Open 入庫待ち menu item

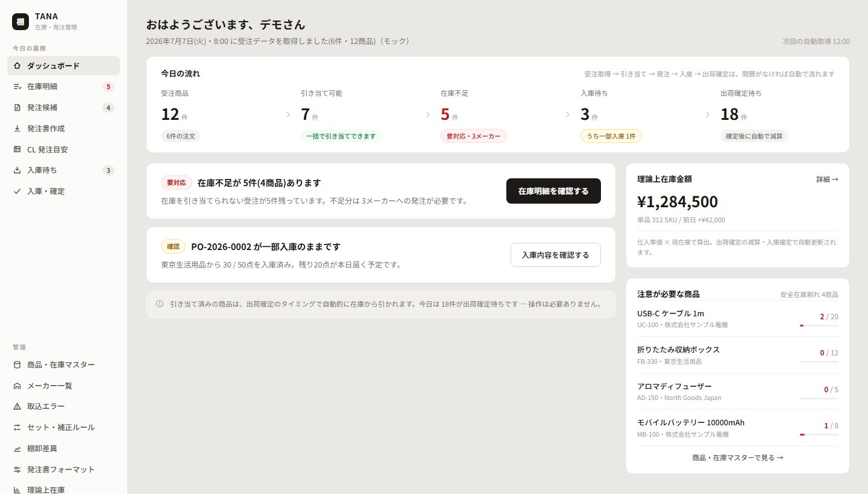pos(63,170)
